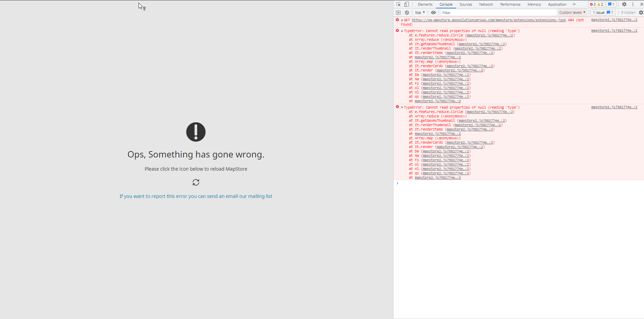Open the DevTools three-dot customize menu
The width and height of the screenshot is (644, 319).
click(633, 4)
